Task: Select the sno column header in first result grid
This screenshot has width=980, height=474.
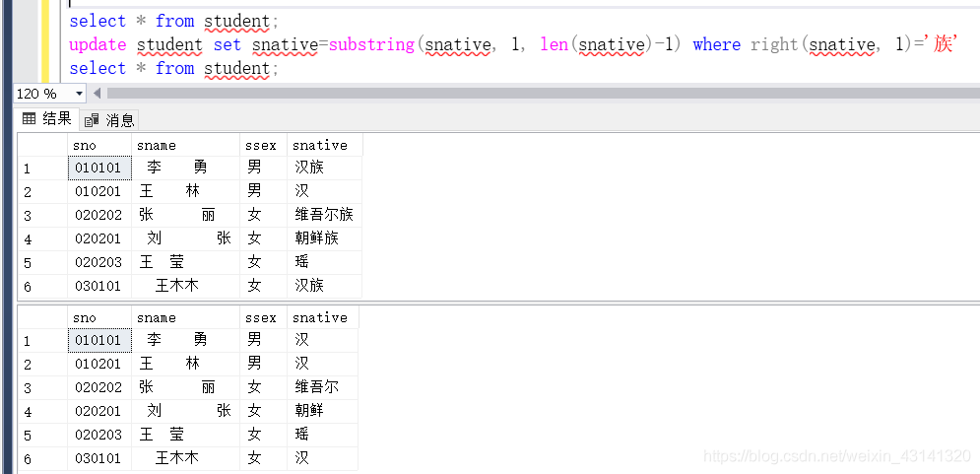Action: [x=98, y=145]
